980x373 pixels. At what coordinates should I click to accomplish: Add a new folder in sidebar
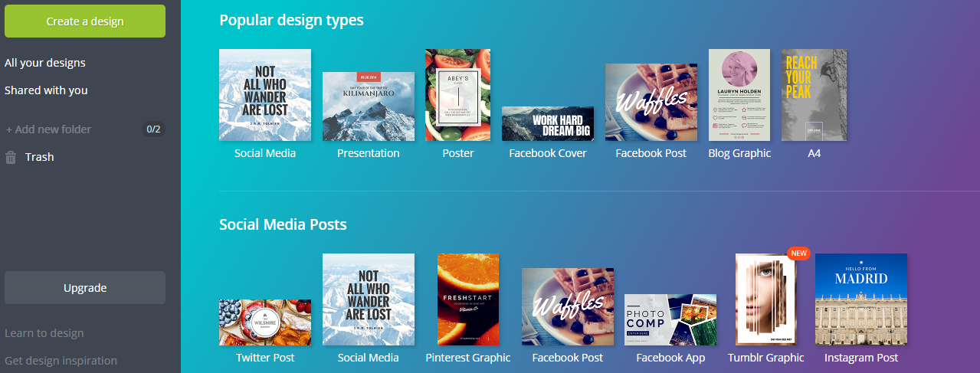[x=48, y=129]
